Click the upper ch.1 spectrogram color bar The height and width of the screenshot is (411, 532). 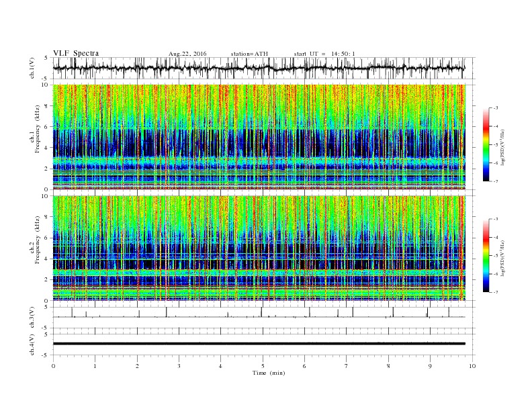pyautogui.click(x=486, y=144)
